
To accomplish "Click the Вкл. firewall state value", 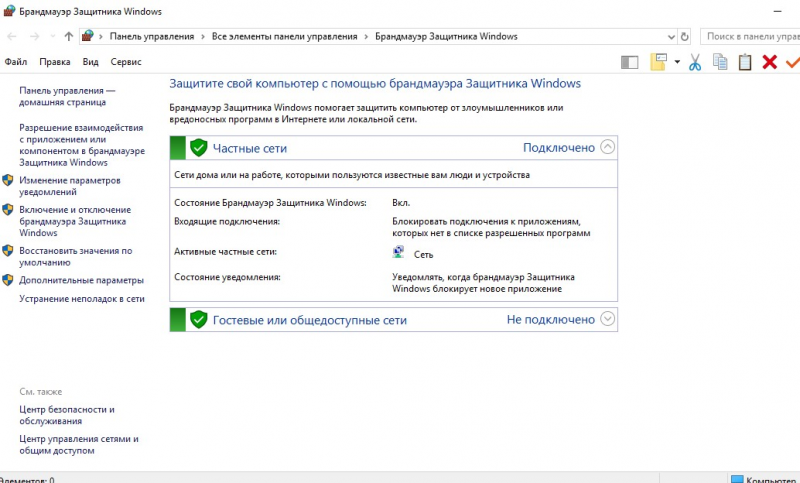I will click(x=401, y=203).
